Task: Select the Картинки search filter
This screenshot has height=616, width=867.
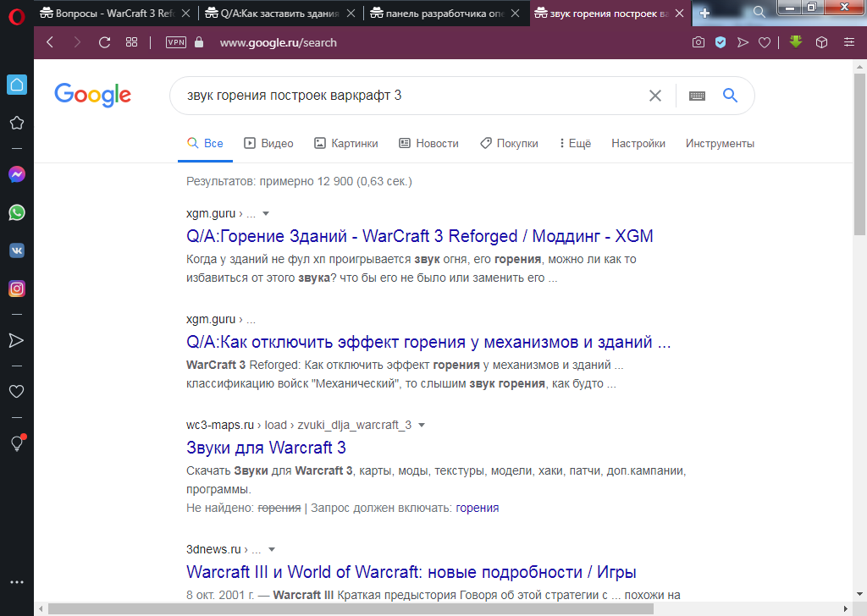Action: pyautogui.click(x=346, y=144)
